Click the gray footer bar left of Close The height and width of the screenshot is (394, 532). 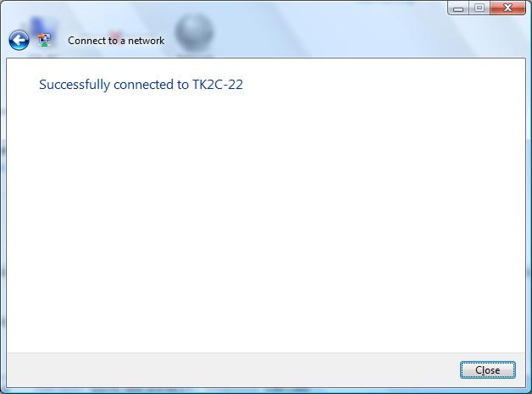tap(230, 370)
